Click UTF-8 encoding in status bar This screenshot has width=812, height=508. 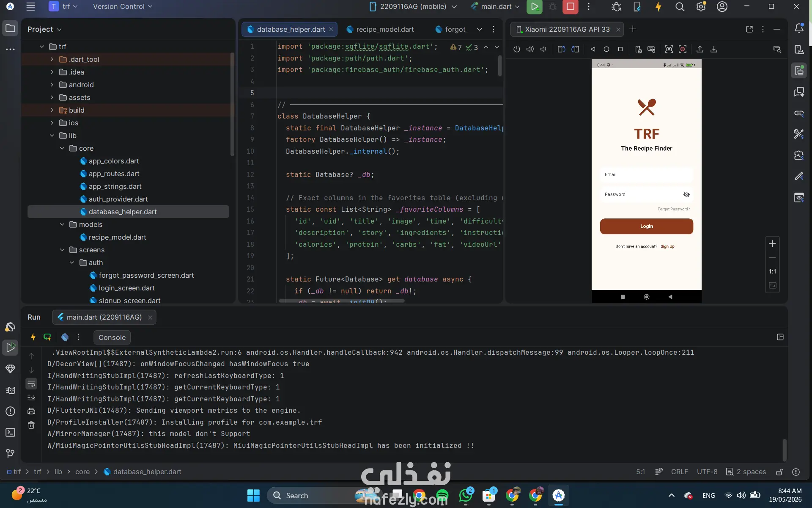pos(707,472)
